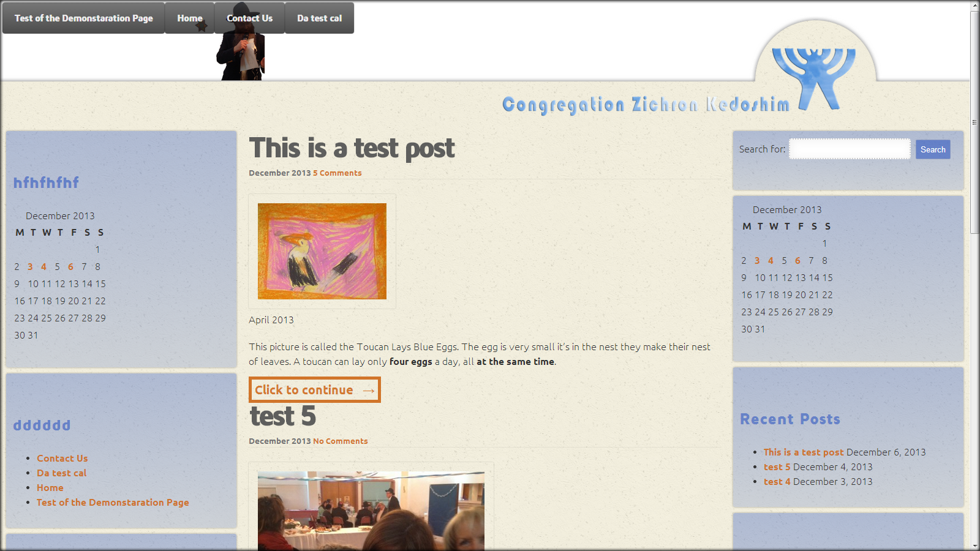
Task: Open the 'This is a test post' title
Action: [x=352, y=148]
